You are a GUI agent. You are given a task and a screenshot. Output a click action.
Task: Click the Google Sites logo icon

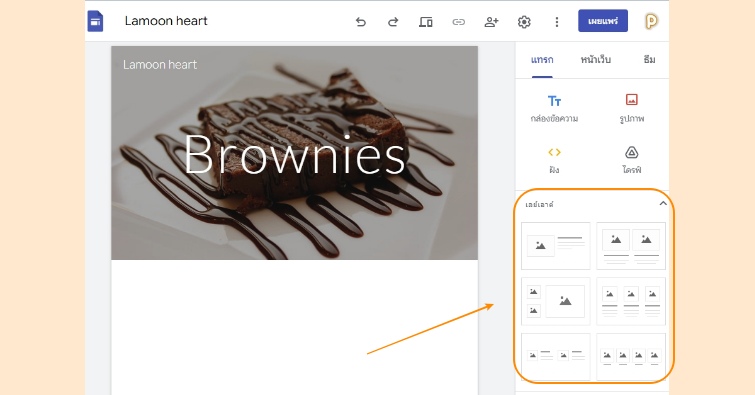[x=95, y=21]
